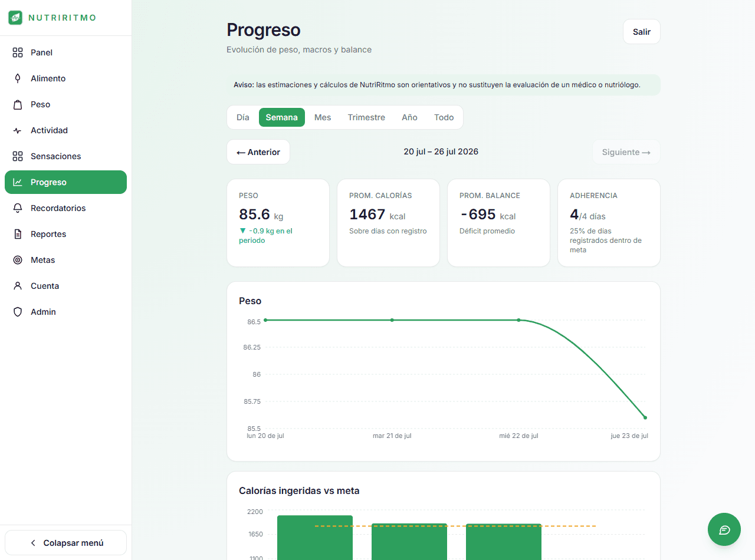Click the 86.25 axis label in Peso chart
The width and height of the screenshot is (755, 560).
click(252, 347)
